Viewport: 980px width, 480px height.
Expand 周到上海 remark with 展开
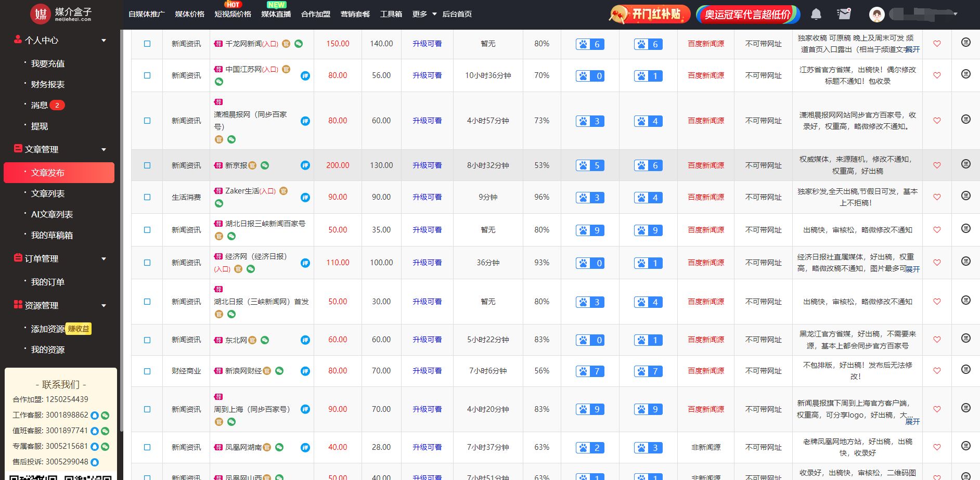pos(912,421)
